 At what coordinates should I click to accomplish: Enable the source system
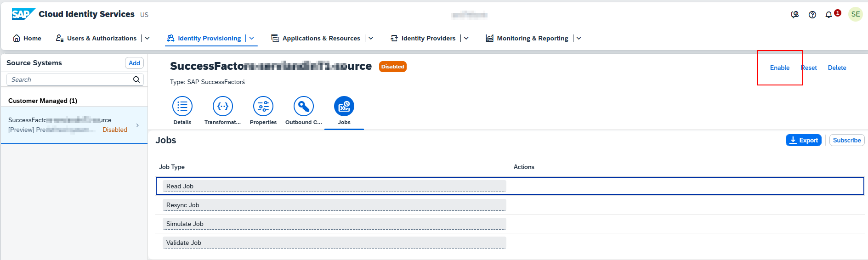(x=780, y=68)
